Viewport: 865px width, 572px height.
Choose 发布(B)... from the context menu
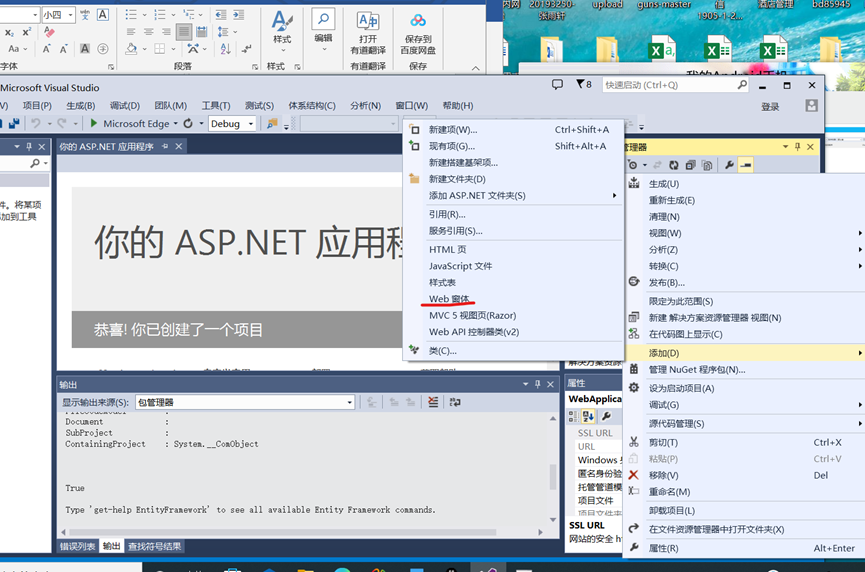point(745,283)
